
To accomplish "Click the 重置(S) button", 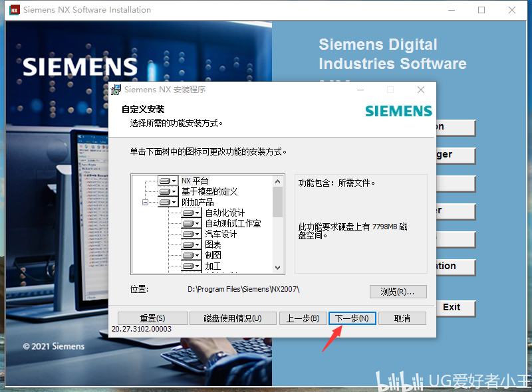I will click(153, 318).
